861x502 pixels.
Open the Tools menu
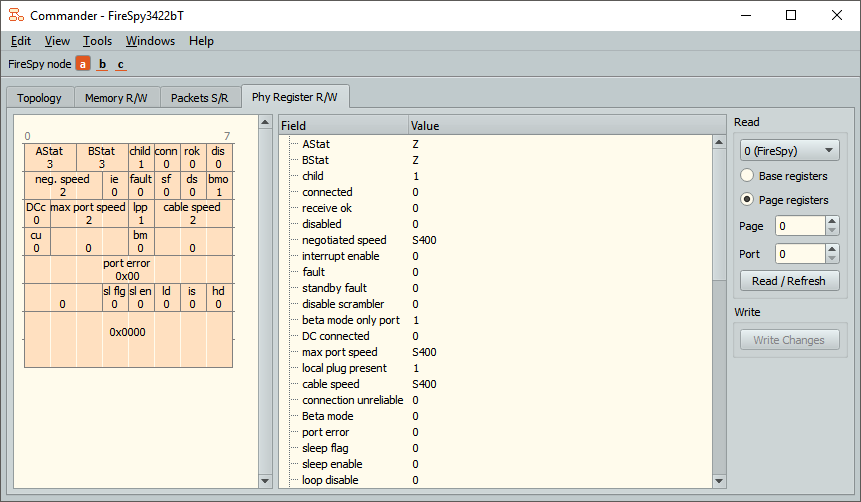click(x=97, y=41)
